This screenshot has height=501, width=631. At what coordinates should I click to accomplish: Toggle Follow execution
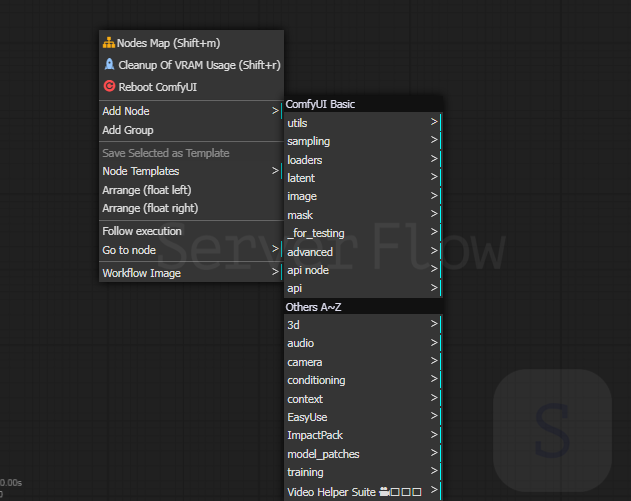point(191,231)
